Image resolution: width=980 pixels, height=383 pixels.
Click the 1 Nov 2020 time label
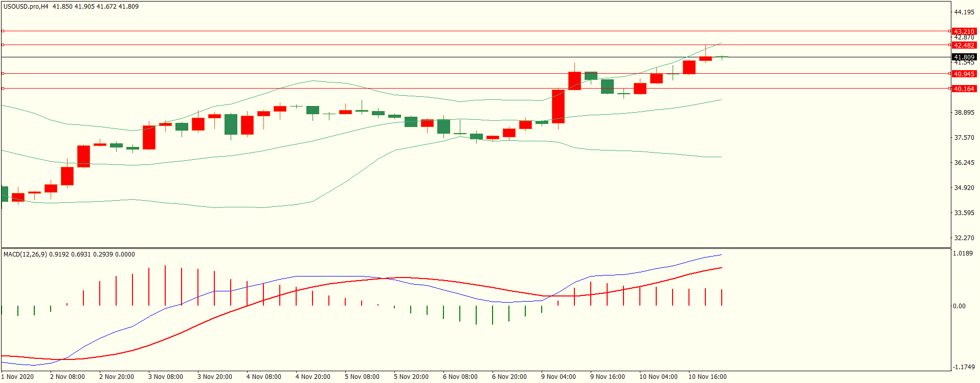tap(17, 376)
